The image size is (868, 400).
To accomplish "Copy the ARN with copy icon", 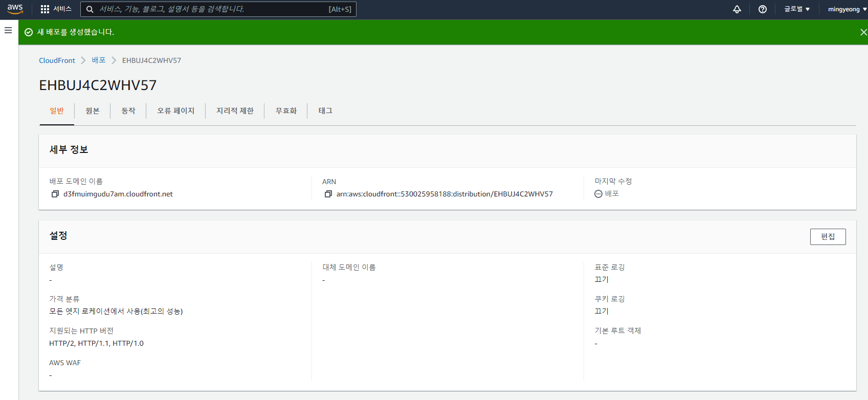I will click(328, 194).
